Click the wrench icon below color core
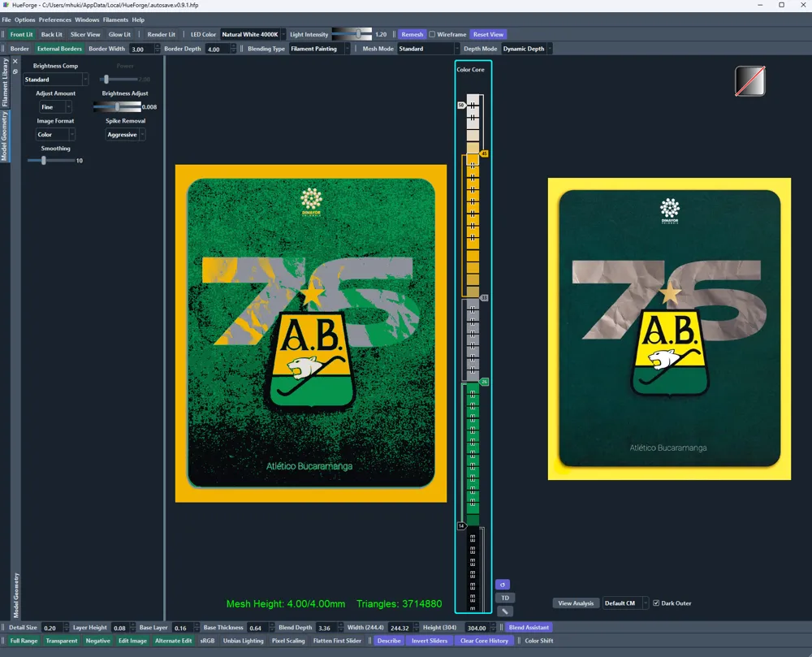 (505, 612)
